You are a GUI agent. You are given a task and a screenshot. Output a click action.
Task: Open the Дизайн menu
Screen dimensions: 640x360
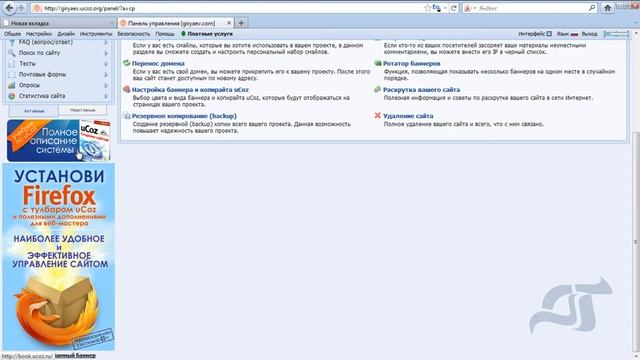click(66, 34)
